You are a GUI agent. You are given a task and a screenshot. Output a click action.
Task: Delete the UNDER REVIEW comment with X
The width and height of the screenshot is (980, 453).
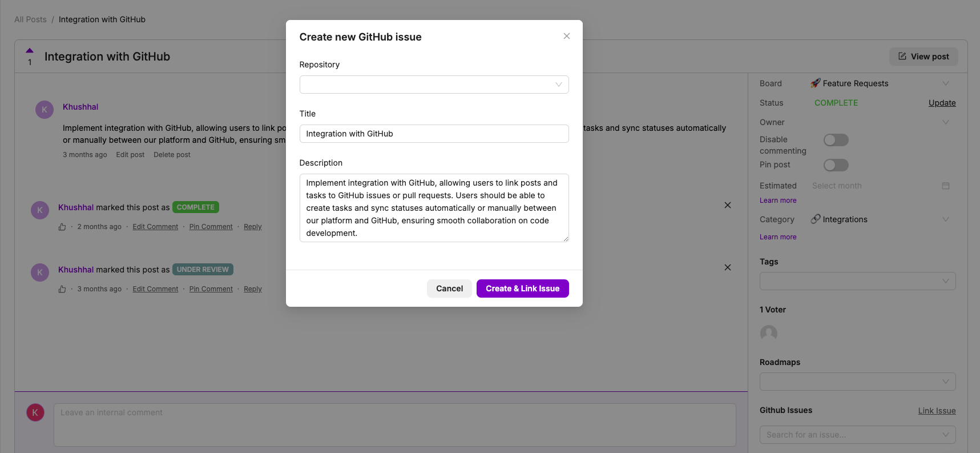727,267
